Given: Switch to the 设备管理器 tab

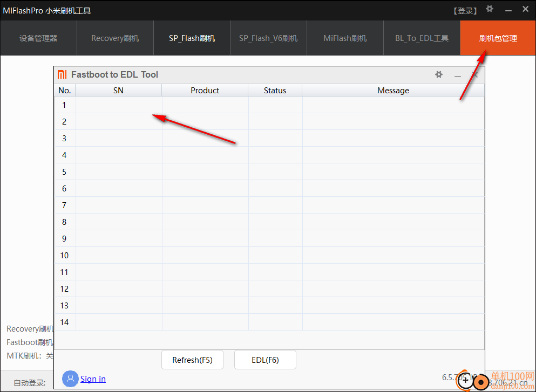Looking at the screenshot, I should [x=38, y=38].
